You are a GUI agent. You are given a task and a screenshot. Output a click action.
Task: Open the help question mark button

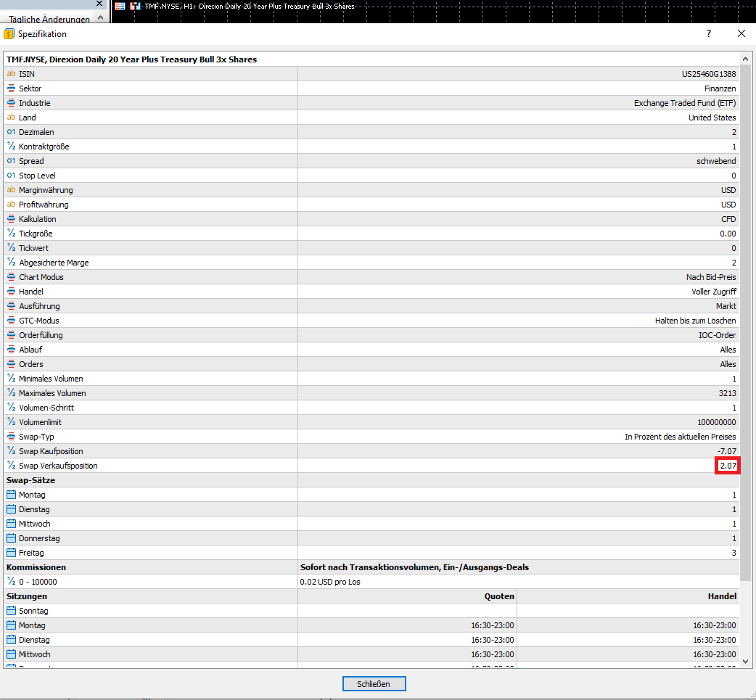coord(708,33)
